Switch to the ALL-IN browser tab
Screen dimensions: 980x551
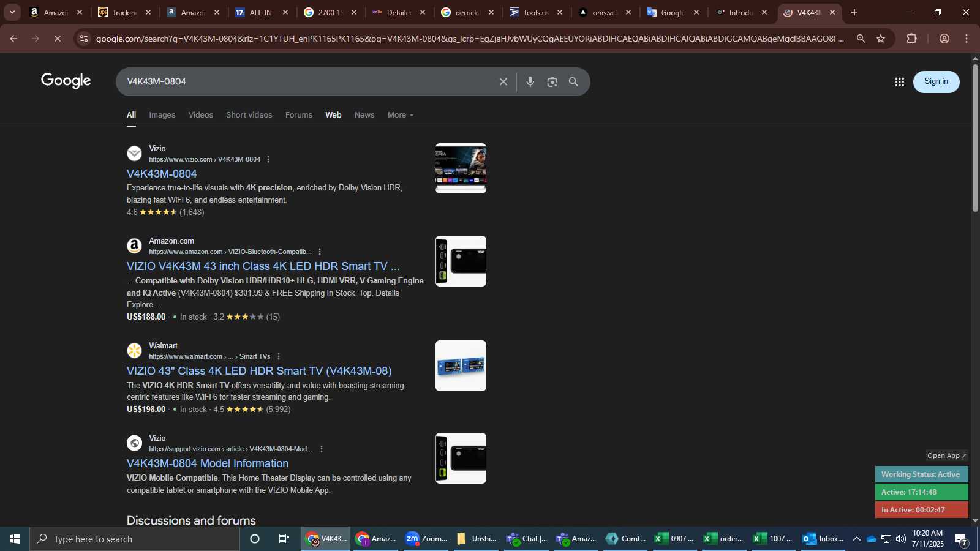pos(261,12)
